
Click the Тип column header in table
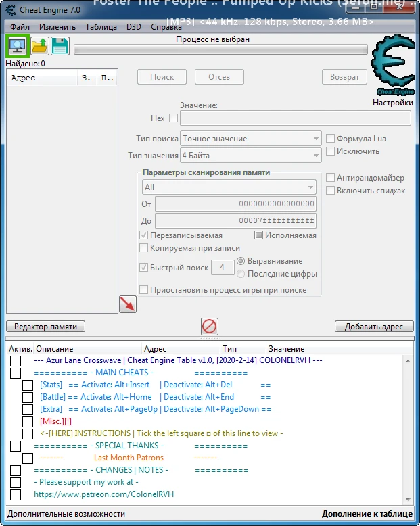click(x=243, y=349)
